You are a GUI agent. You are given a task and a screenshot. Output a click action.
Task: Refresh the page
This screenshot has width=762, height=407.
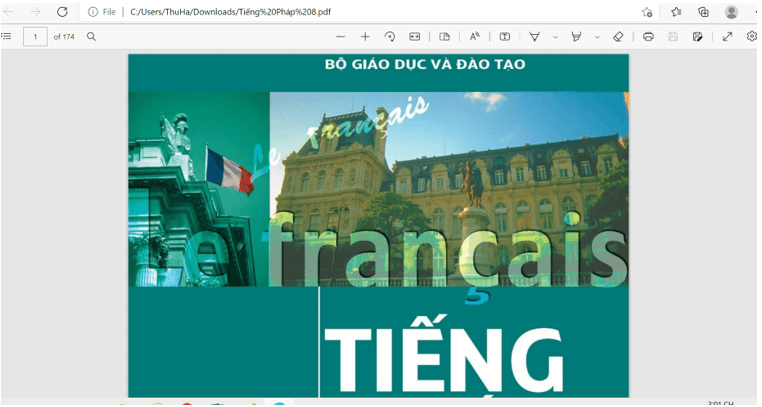(x=62, y=12)
